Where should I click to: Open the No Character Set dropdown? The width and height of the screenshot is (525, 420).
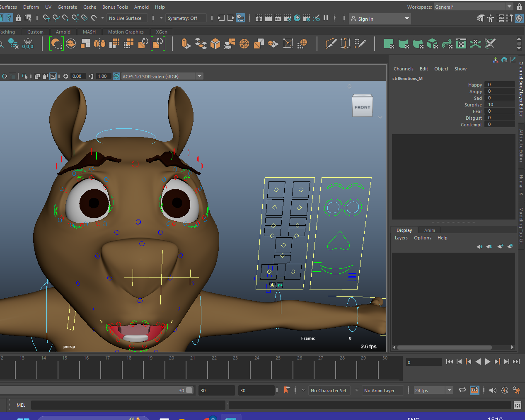click(329, 390)
